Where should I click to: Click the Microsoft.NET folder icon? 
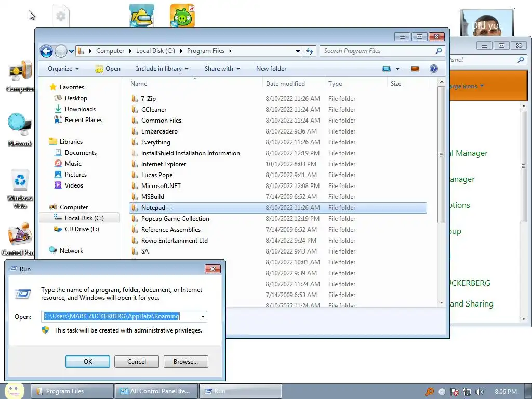135,185
